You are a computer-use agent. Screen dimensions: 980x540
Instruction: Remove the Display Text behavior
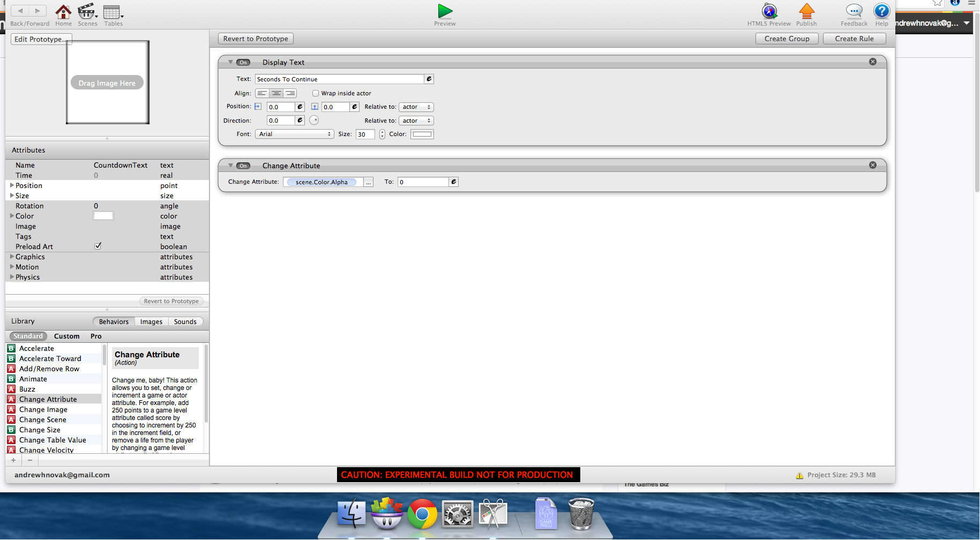pyautogui.click(x=873, y=62)
